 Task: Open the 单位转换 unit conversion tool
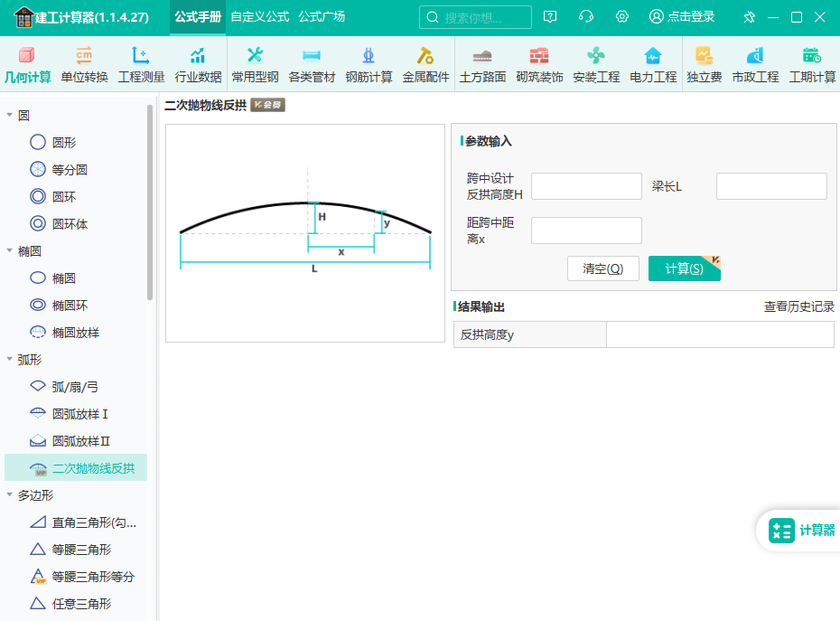(84, 64)
